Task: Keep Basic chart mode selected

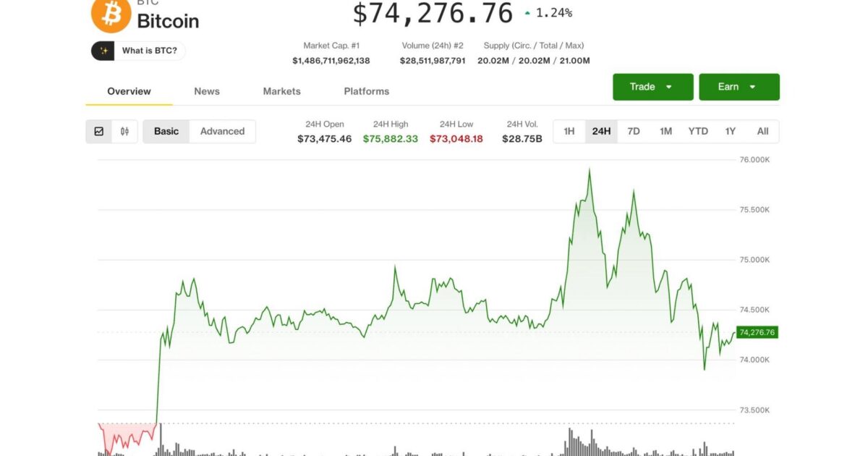Action: [166, 131]
